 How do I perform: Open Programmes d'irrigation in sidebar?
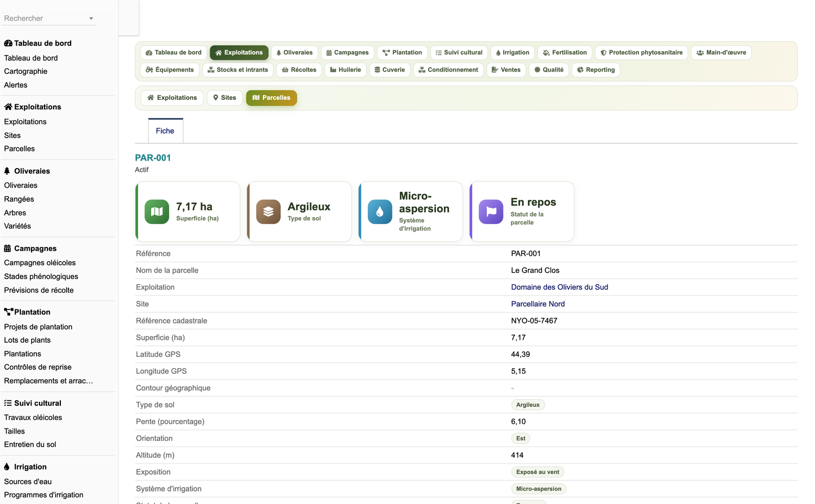(x=43, y=495)
